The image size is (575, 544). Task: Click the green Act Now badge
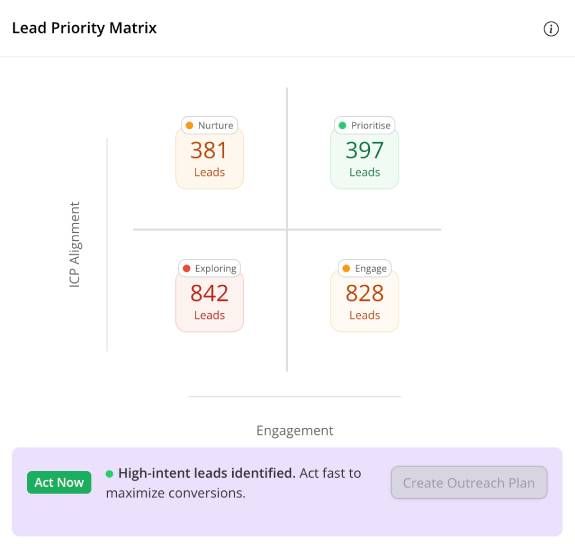(x=59, y=482)
